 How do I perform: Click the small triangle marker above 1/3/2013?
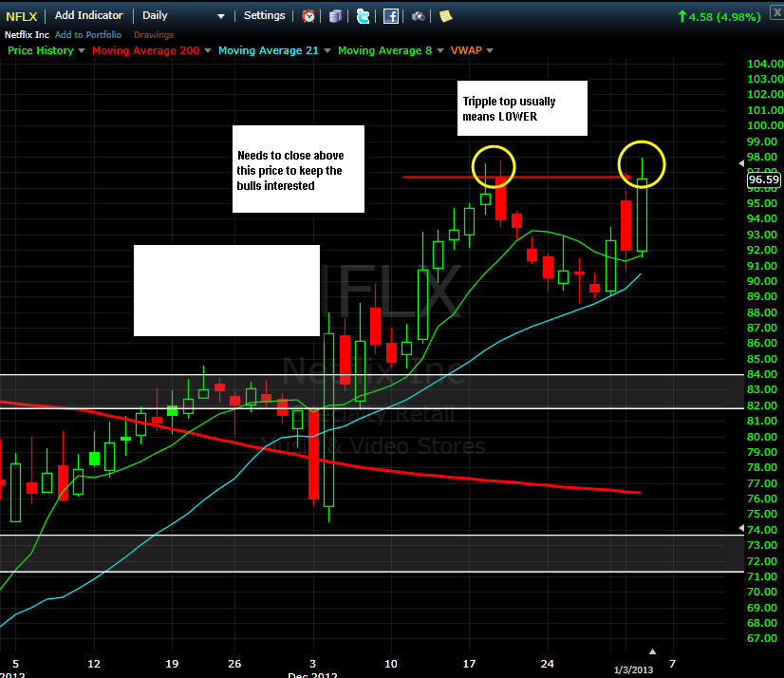[652, 651]
